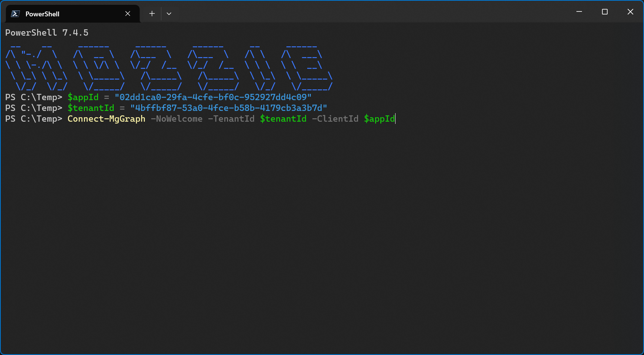Click the tenantId GUID string value
644x355 pixels.
(x=228, y=108)
